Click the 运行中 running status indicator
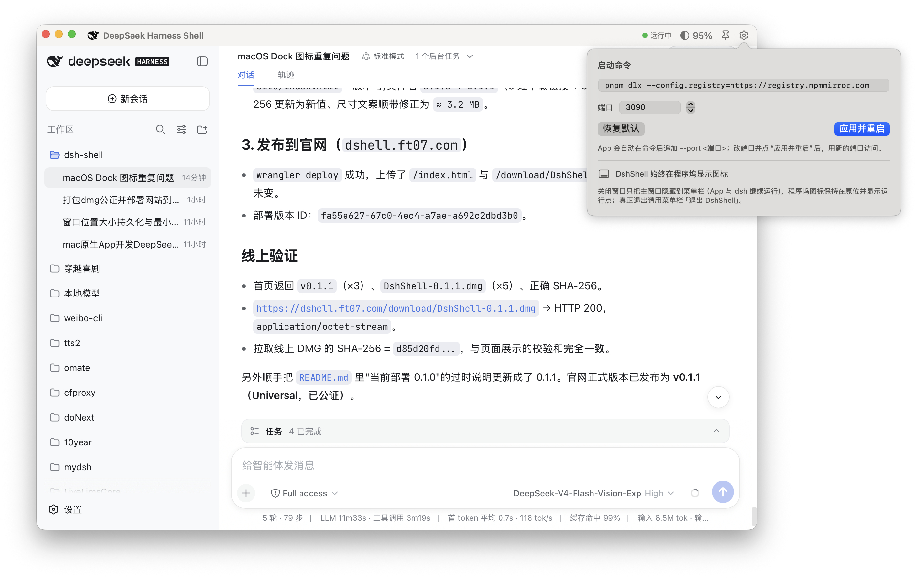Image resolution: width=924 pixels, height=578 pixels. [657, 36]
